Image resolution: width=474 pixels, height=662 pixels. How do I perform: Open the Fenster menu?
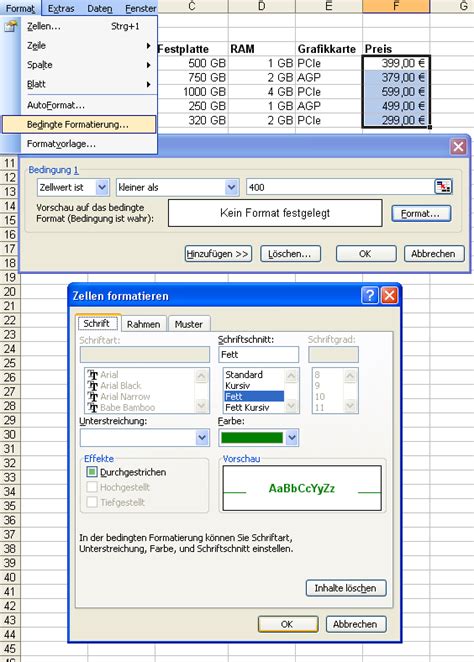point(140,8)
